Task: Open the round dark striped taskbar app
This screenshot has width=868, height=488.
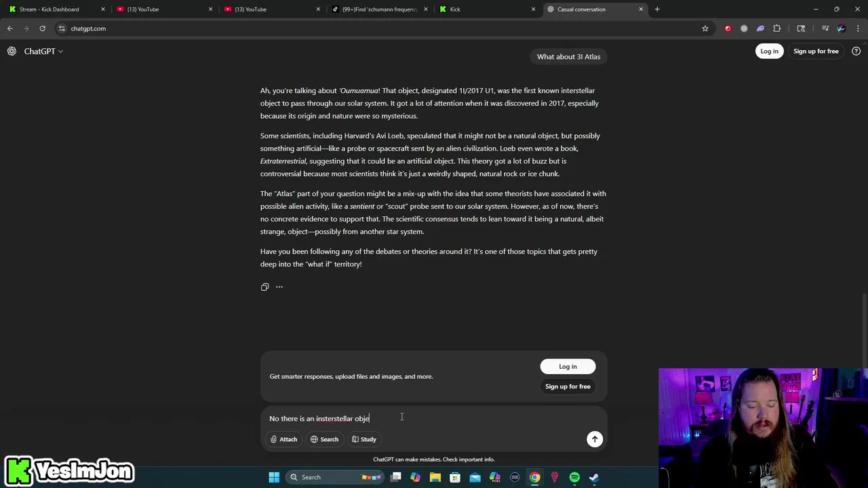Action: [x=515, y=477]
